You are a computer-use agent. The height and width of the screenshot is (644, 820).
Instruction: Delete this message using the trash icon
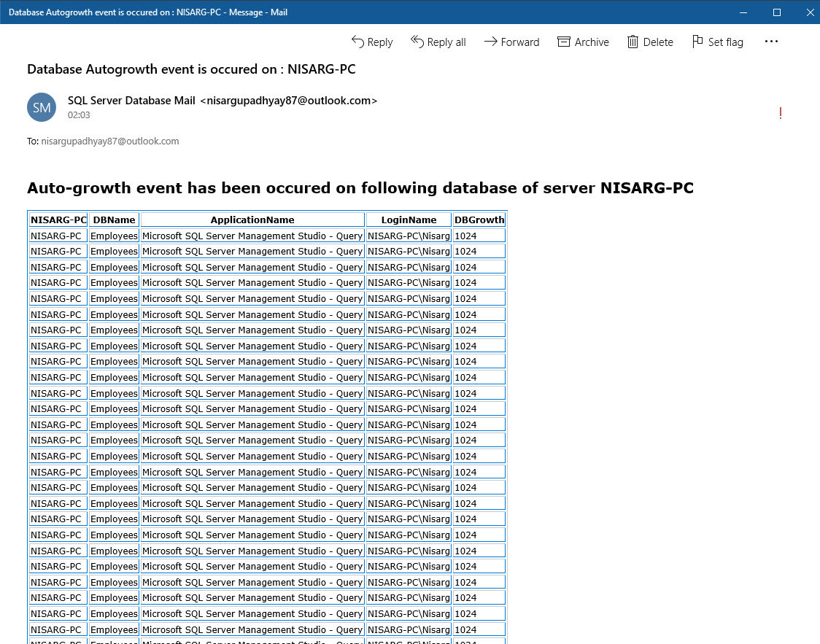click(x=633, y=42)
